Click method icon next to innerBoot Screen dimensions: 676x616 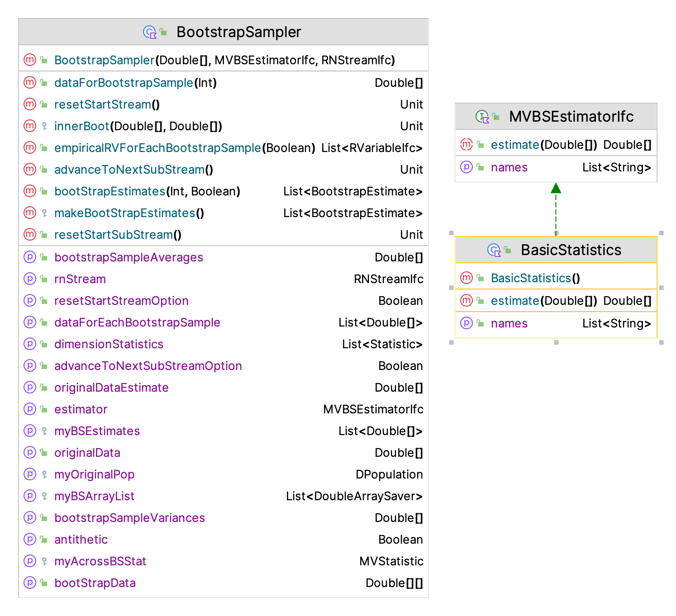(30, 126)
